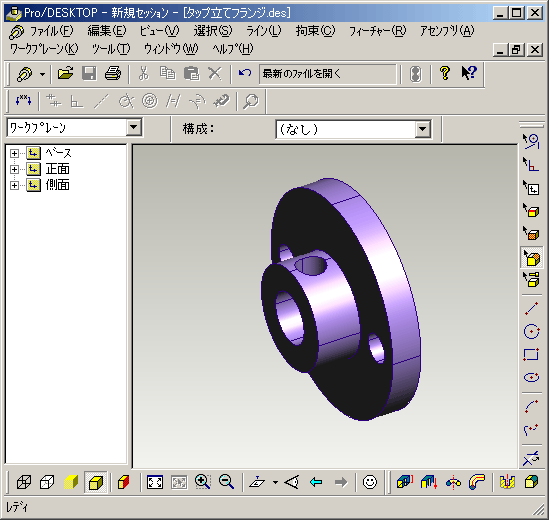Click the Undo arrow icon

(245, 74)
